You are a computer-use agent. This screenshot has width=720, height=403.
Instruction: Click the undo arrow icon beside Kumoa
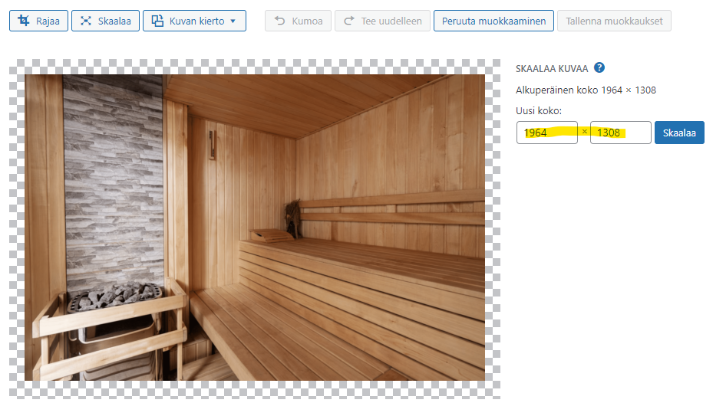click(x=279, y=20)
